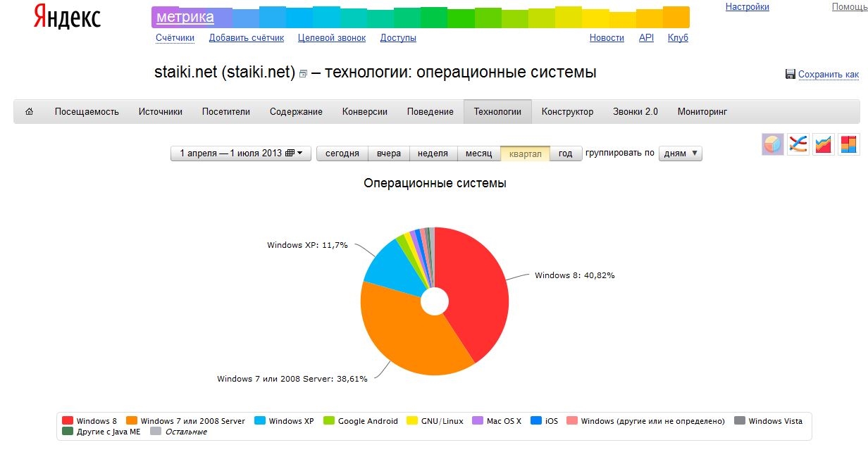868x464 pixels.
Task: Click the Windows 8: 40,82% chart label
Action: coord(575,275)
